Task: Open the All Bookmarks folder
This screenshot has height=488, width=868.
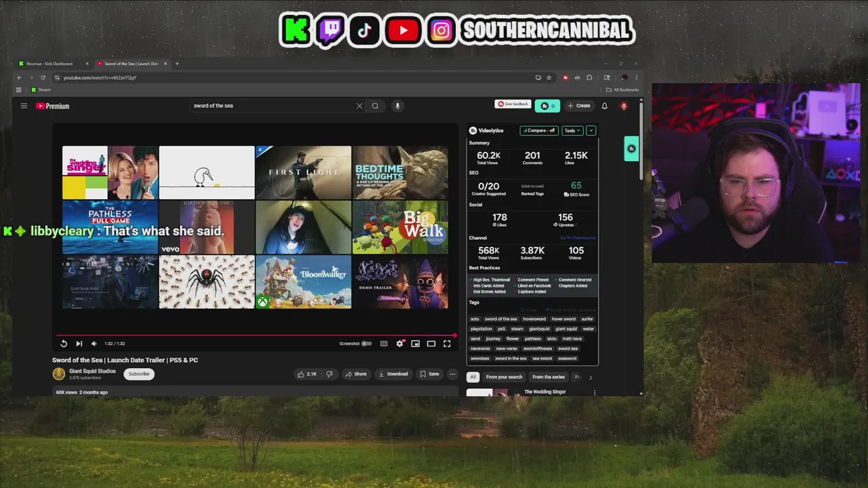Action: (623, 89)
